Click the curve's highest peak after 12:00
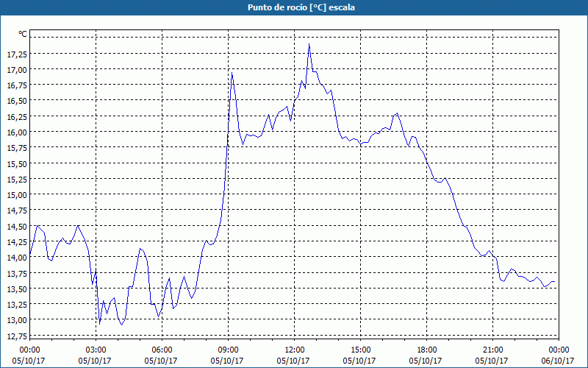The width and height of the screenshot is (588, 368). tap(309, 45)
